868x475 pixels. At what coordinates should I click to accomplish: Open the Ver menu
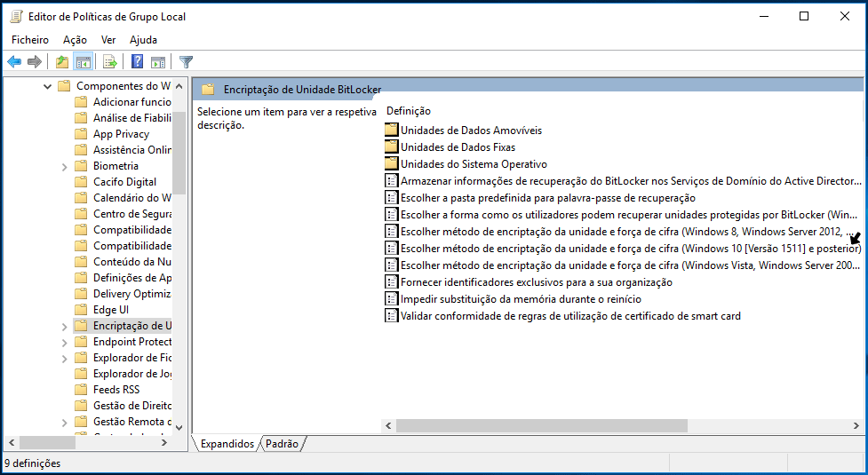(x=108, y=40)
